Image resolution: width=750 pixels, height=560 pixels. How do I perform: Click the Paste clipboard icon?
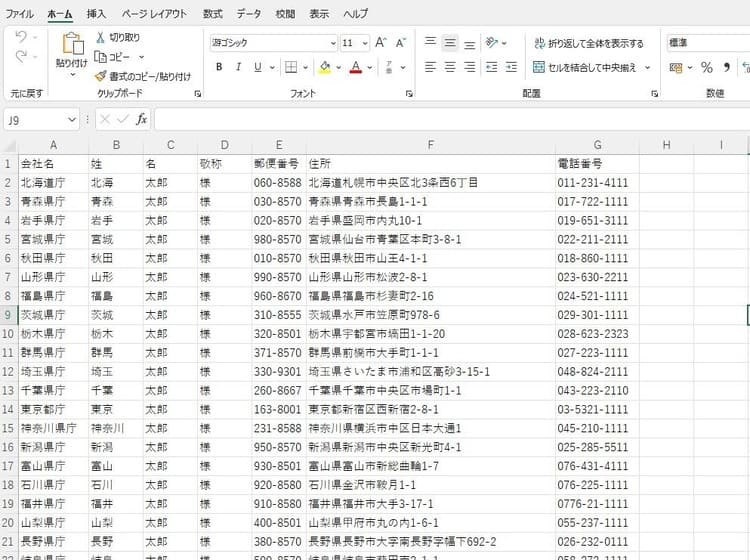(72, 44)
